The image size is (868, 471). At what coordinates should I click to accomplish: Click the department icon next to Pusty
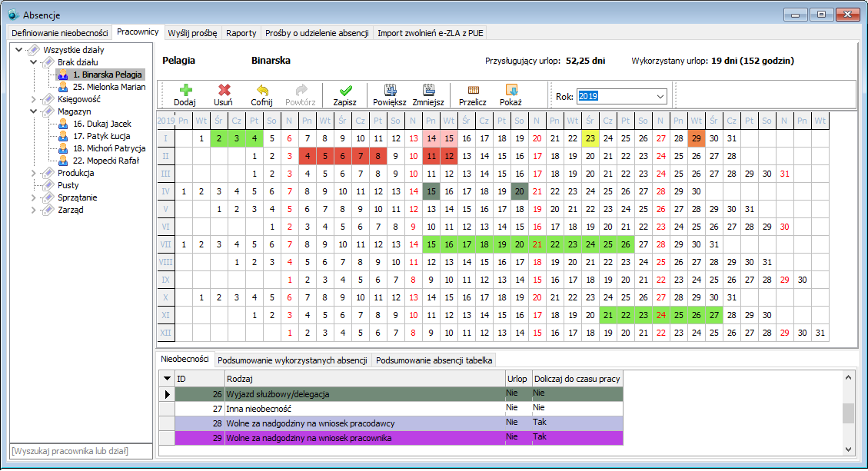coord(48,185)
